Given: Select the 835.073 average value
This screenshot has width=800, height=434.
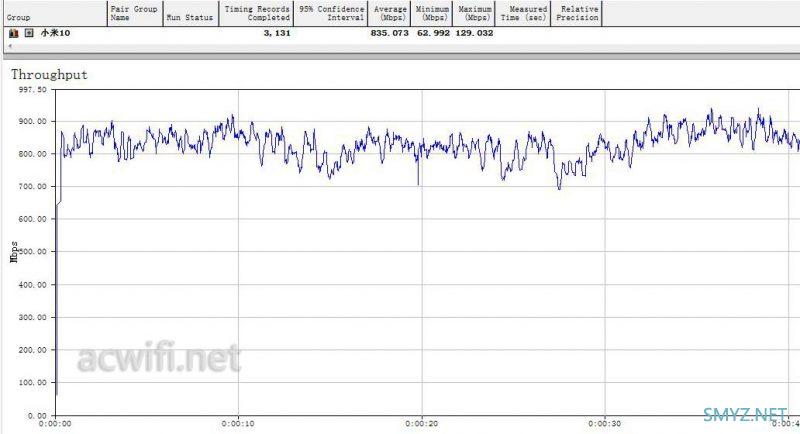Looking at the screenshot, I should click(x=390, y=33).
